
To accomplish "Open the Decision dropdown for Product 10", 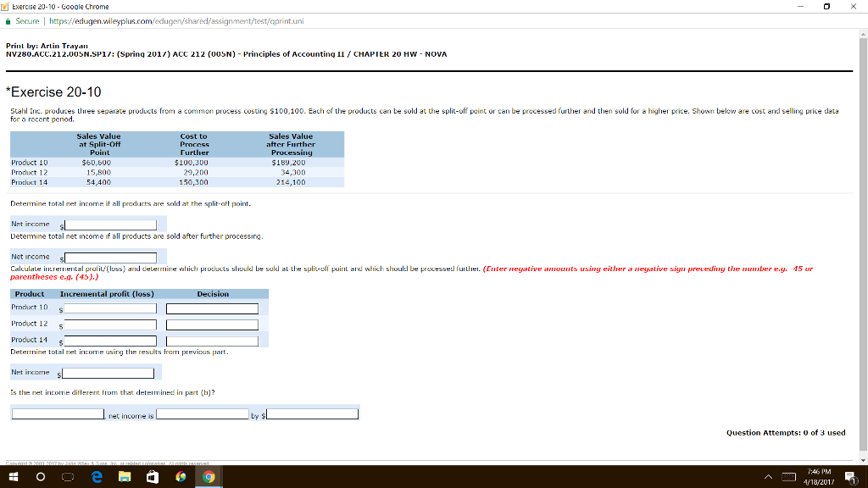I will tap(210, 308).
